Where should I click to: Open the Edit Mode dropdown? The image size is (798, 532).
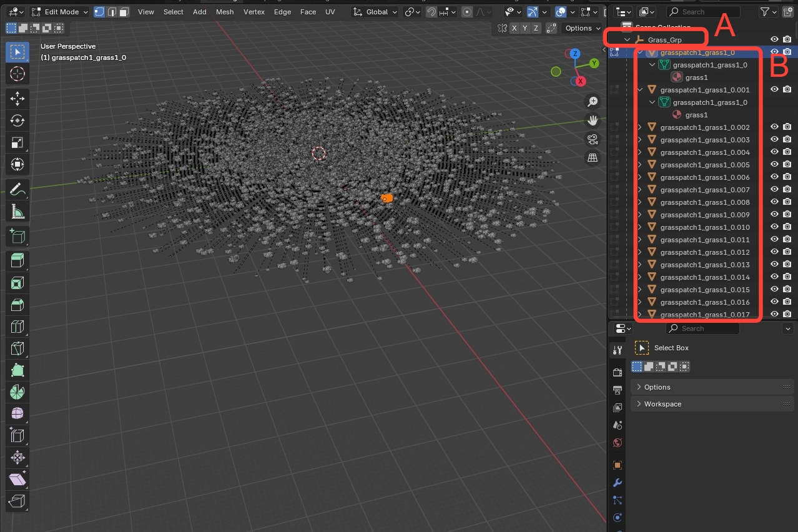click(x=61, y=12)
